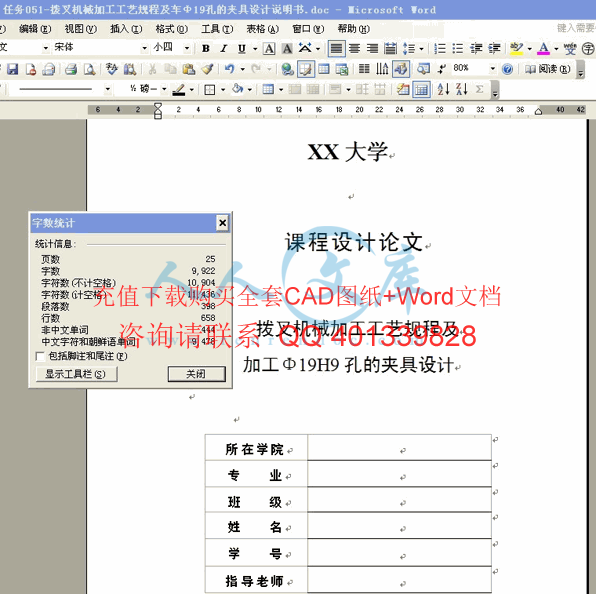Open the font name 宋体 dropdown
This screenshot has height=594, width=596.
[144, 48]
